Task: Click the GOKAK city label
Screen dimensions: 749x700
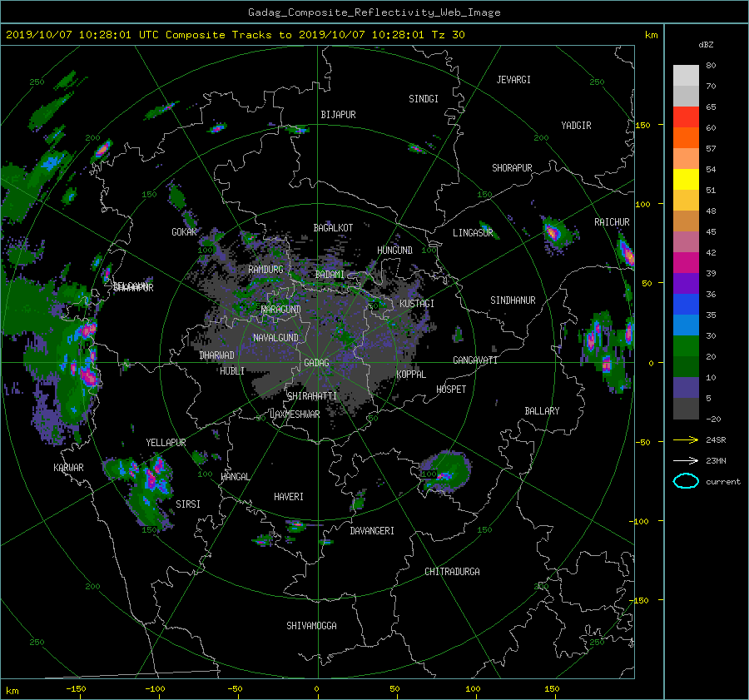Action: click(185, 232)
